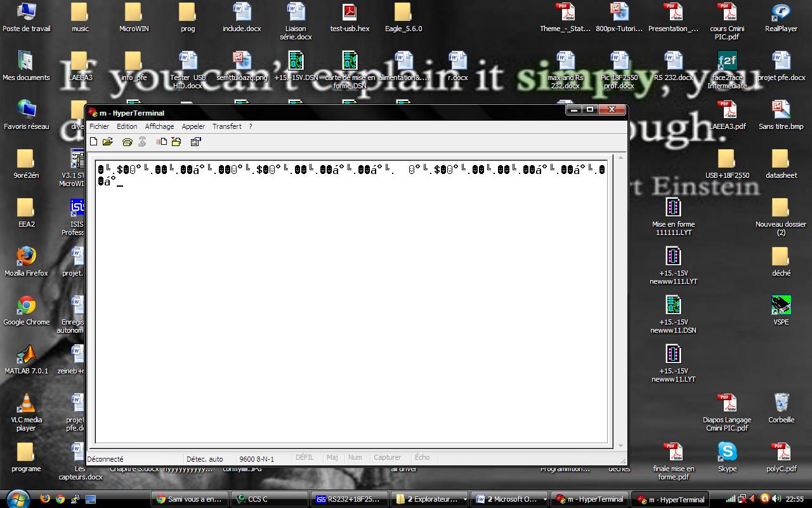Select the projet pfe.docx desktop icon
The height and width of the screenshot is (508, 812).
click(x=781, y=67)
